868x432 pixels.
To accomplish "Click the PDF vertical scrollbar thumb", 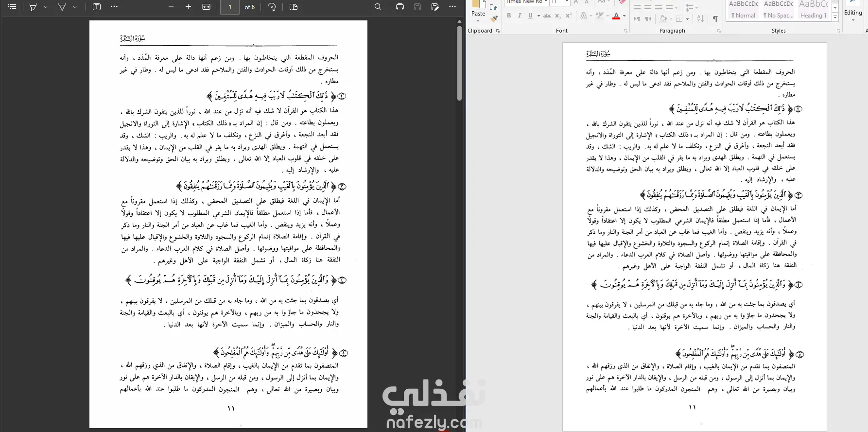I will [x=460, y=63].
